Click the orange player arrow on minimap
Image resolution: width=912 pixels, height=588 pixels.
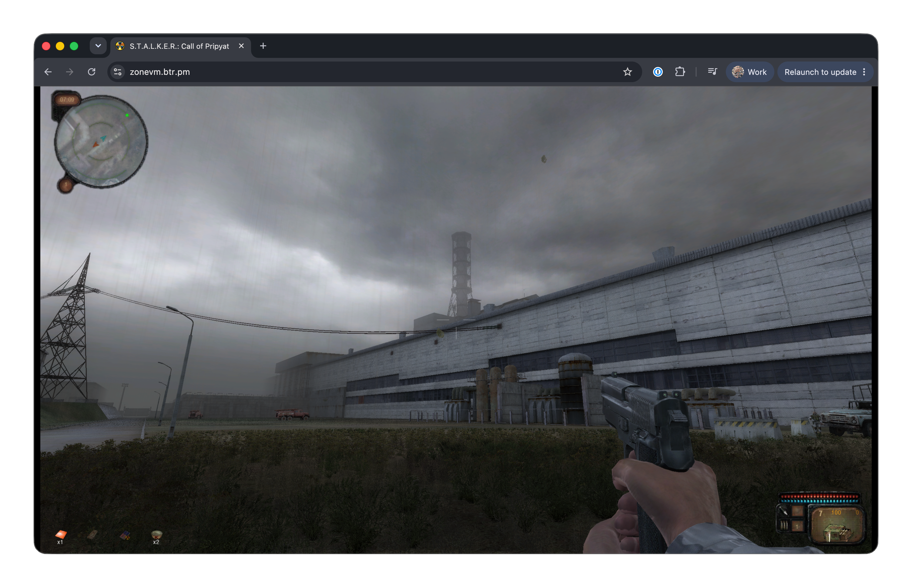tap(96, 145)
